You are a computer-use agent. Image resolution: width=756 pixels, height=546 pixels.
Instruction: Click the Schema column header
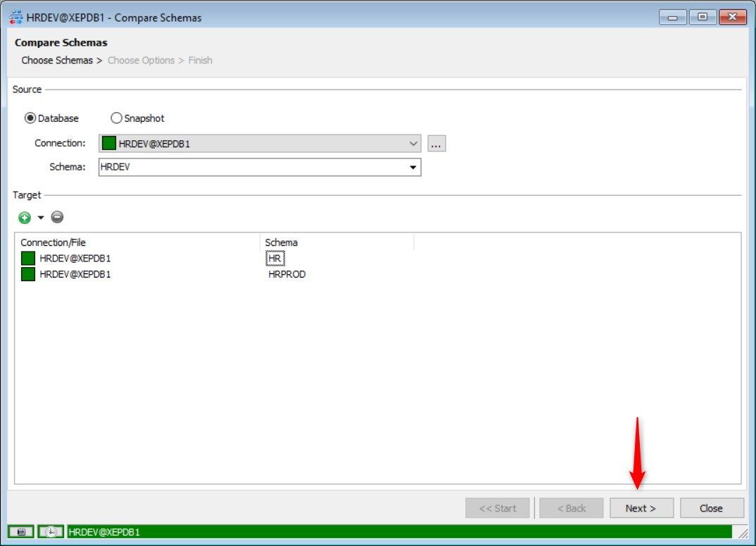pyautogui.click(x=337, y=242)
